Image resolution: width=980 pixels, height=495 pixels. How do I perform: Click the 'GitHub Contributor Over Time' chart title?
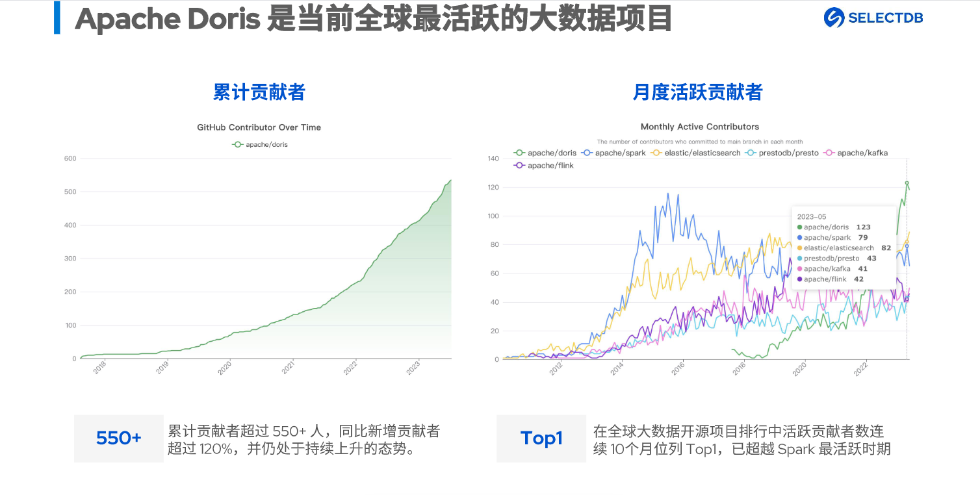259,127
